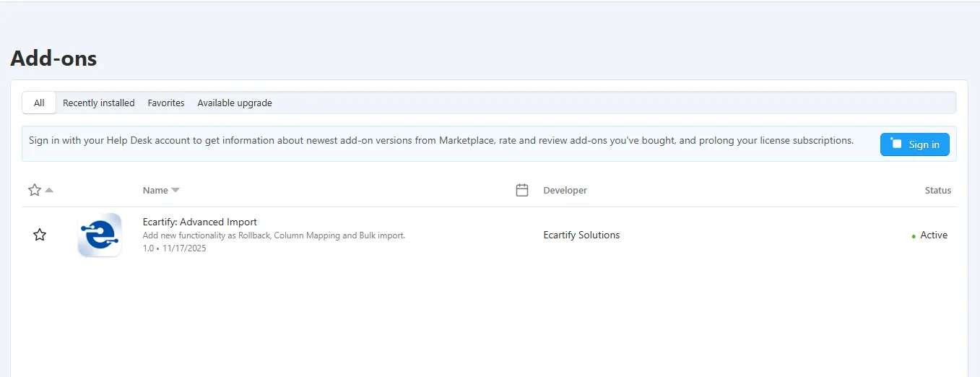The height and width of the screenshot is (377, 980).
Task: Open Ecartify: Advanced Import add-on
Action: click(200, 222)
